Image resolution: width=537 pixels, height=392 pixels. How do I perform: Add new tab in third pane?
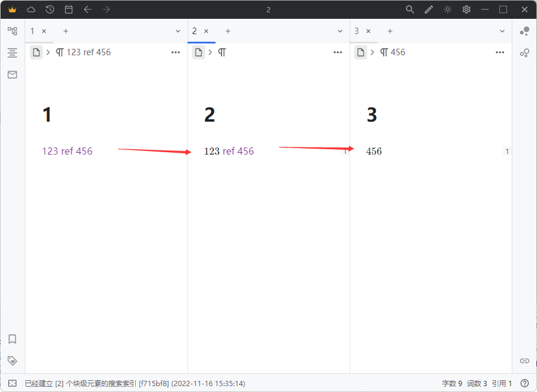(x=390, y=31)
